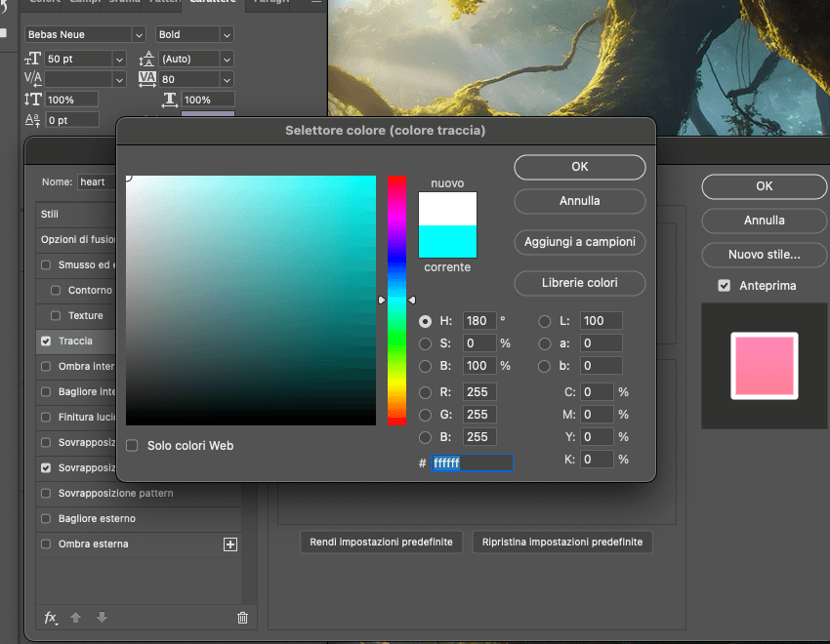Uncheck the Anteprima preview checkbox
830x644 pixels.
point(724,286)
